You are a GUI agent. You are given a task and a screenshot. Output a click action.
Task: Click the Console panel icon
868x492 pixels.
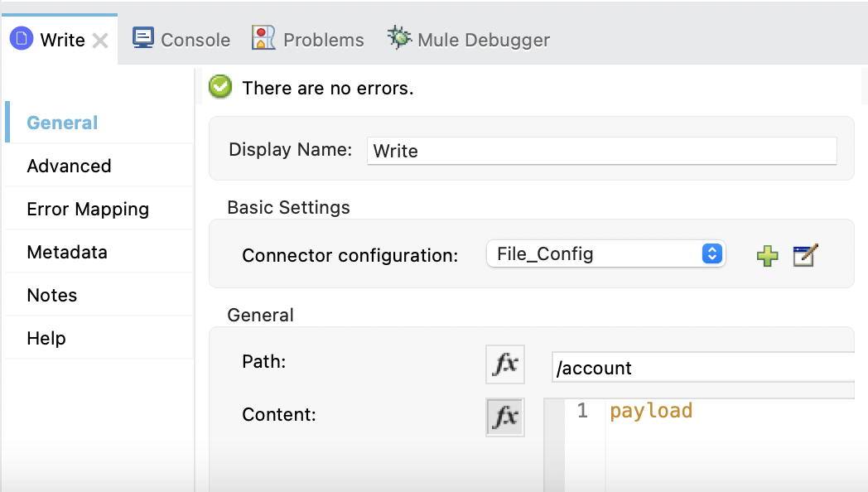pos(144,38)
